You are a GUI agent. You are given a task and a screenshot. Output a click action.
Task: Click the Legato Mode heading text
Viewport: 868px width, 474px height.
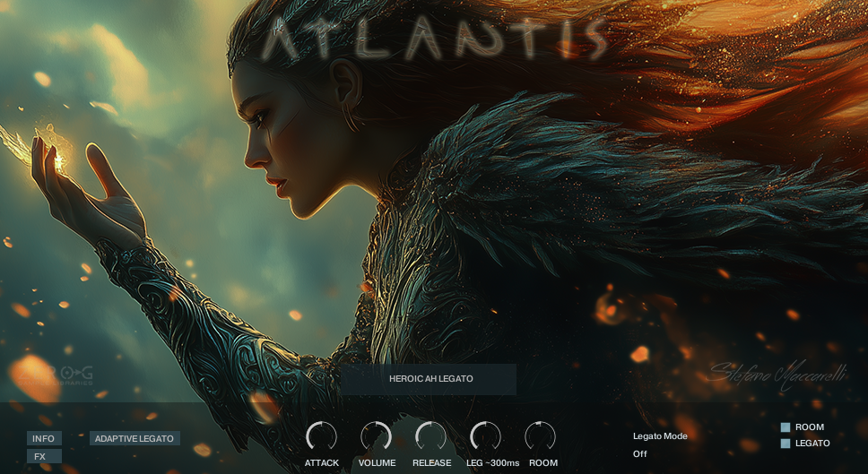[x=660, y=436]
